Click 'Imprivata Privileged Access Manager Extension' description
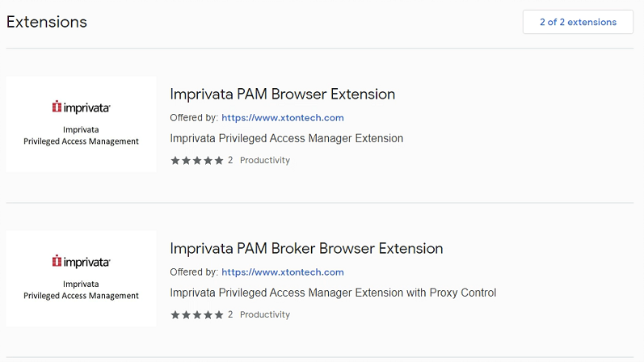The width and height of the screenshot is (644, 362). [286, 138]
